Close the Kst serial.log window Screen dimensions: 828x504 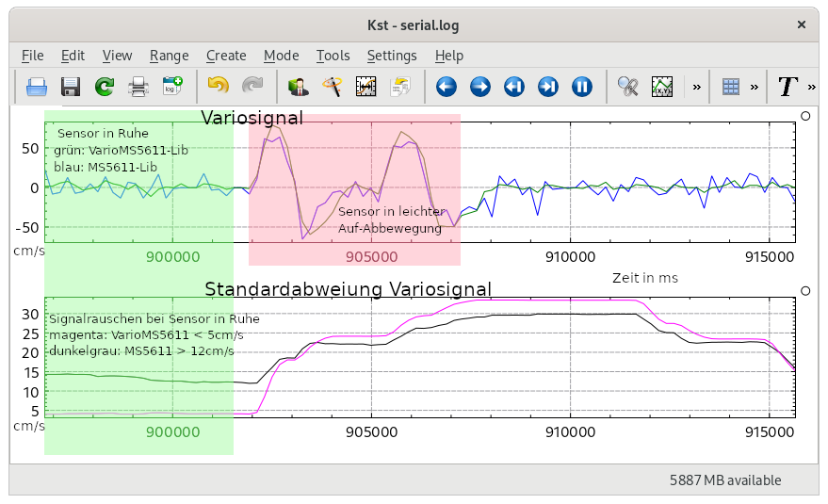click(801, 24)
